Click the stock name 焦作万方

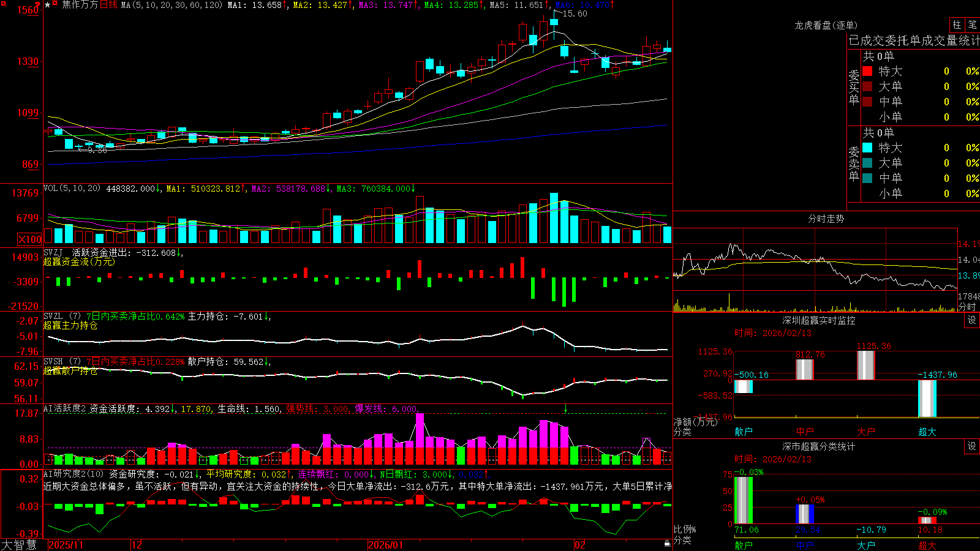(80, 5)
